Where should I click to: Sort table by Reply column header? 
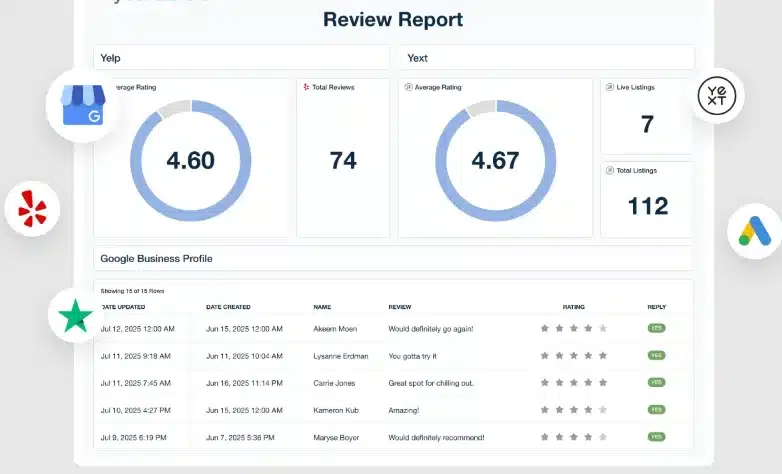pos(657,307)
